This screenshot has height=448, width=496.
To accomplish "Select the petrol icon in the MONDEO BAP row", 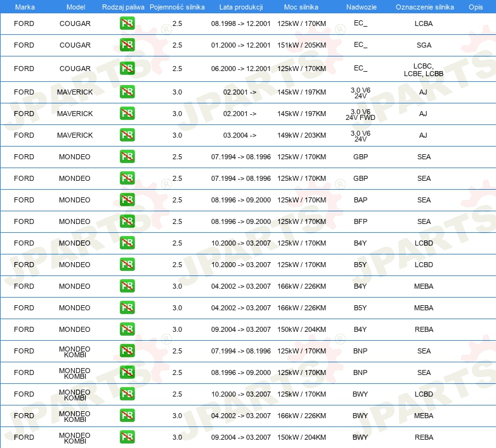I will tap(127, 200).
